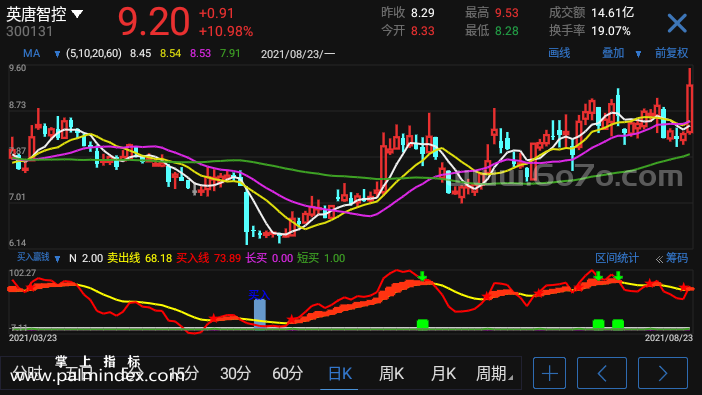The width and height of the screenshot is (702, 395).
Task: Switch to the 周K weekly tab
Action: pyautogui.click(x=391, y=374)
